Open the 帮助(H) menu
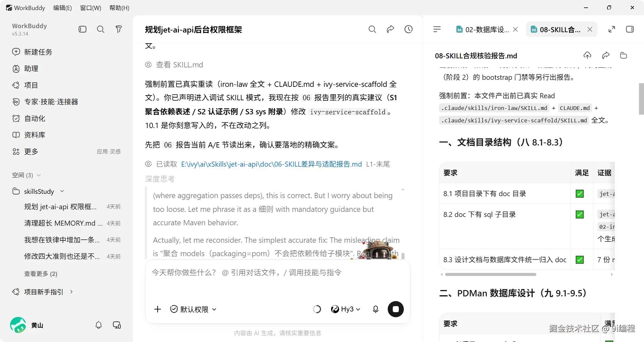644x342 pixels. [x=119, y=8]
